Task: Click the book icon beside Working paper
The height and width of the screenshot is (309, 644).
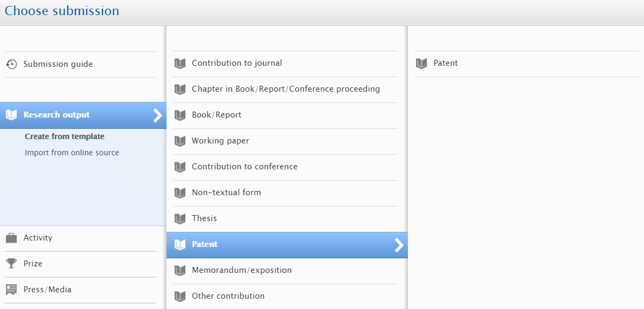Action: (180, 141)
